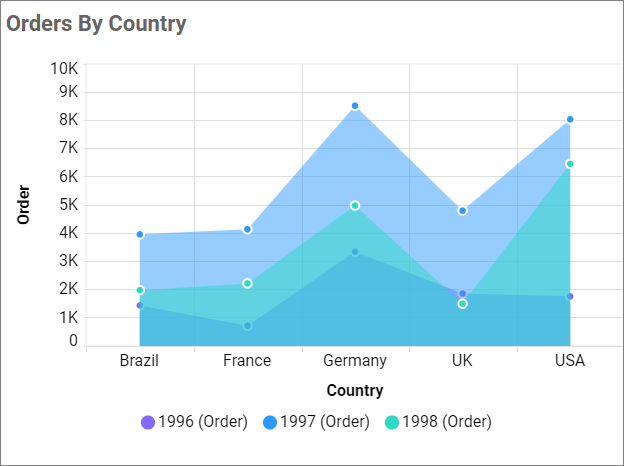This screenshot has width=624, height=466.
Task: Click the 1996 data point for Germany
Action: tap(355, 252)
